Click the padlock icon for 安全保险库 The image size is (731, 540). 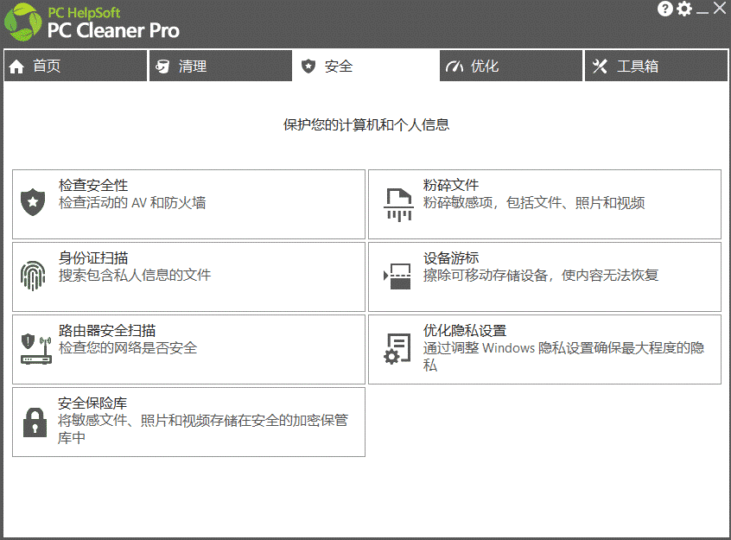click(x=35, y=420)
